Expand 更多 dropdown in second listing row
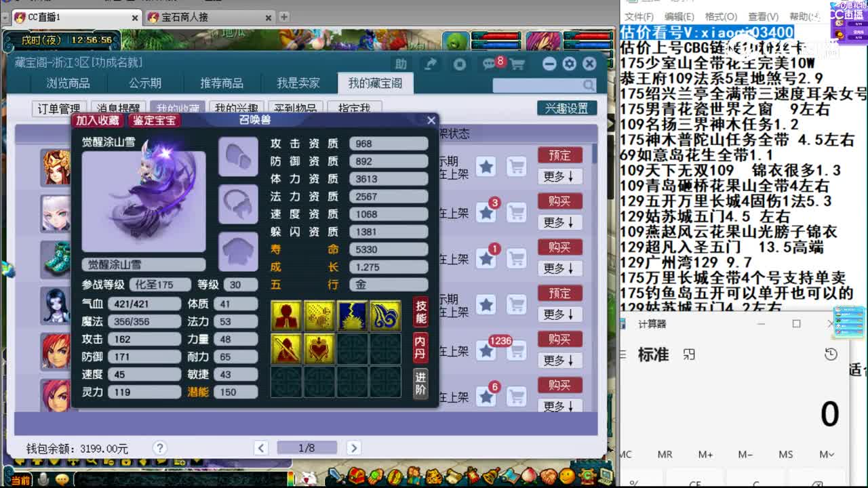The width and height of the screenshot is (868, 488). coord(559,222)
